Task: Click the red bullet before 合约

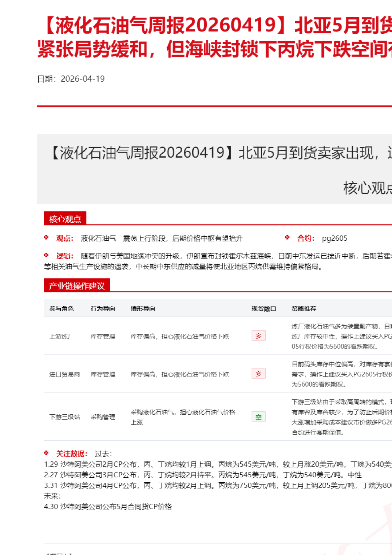Action: coord(287,238)
